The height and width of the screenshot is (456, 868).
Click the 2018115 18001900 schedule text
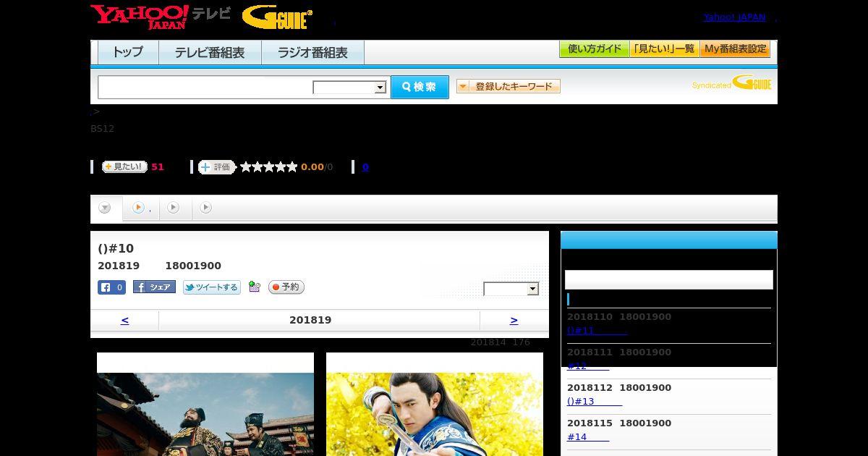[619, 423]
